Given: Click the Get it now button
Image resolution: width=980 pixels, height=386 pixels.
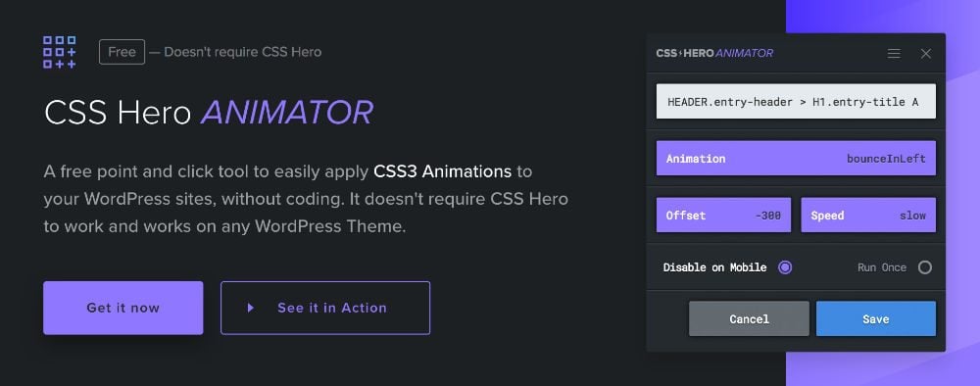Looking at the screenshot, I should point(123,308).
